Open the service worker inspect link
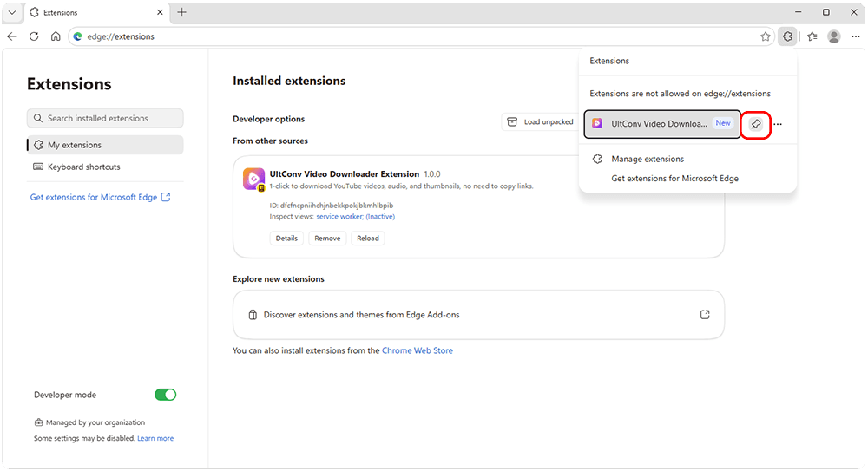This screenshot has height=471, width=868. pos(355,216)
